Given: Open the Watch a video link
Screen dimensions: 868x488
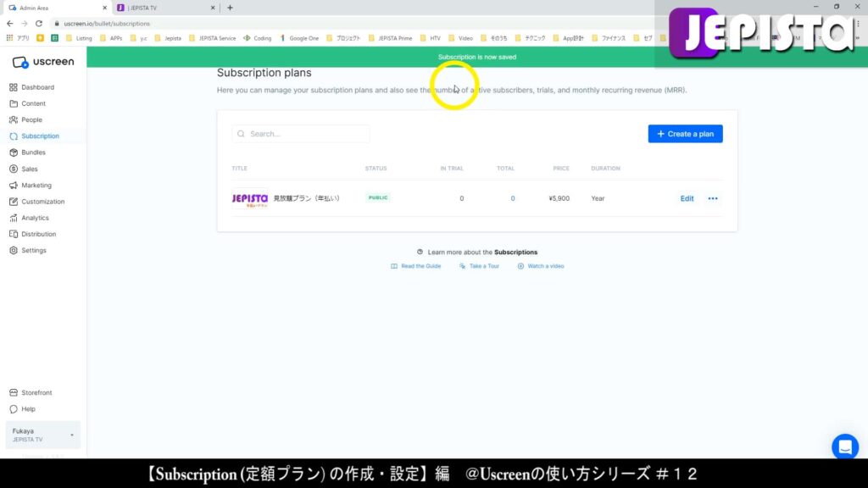Looking at the screenshot, I should pyautogui.click(x=541, y=266).
